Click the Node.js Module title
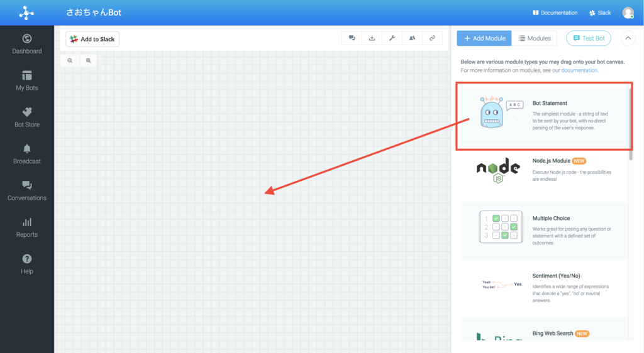The height and width of the screenshot is (353, 644). 551,161
